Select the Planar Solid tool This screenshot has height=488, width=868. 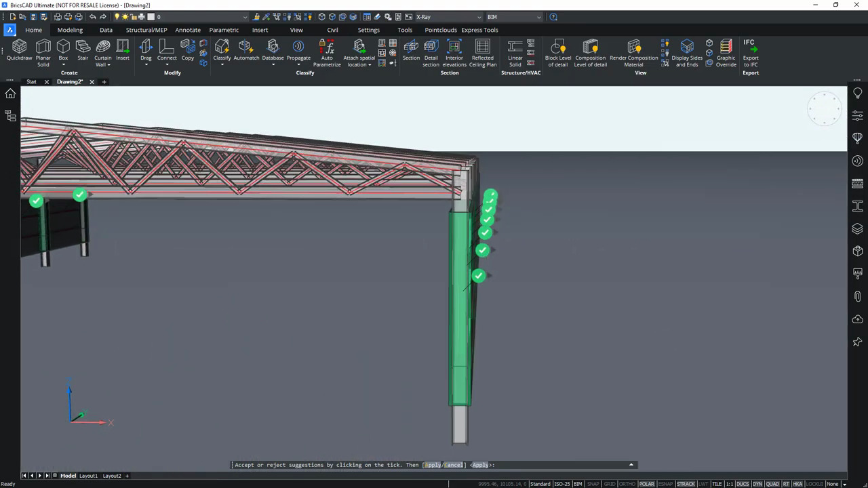(43, 53)
